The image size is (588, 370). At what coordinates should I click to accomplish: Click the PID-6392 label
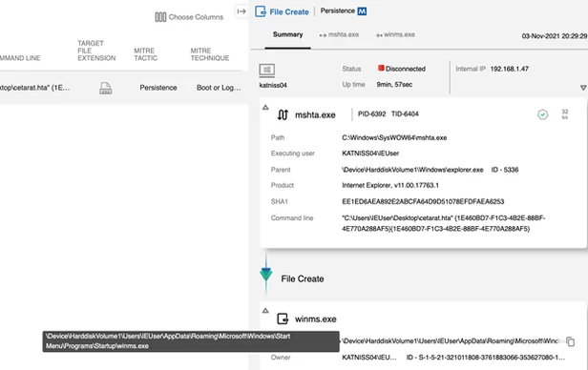[x=371, y=113]
